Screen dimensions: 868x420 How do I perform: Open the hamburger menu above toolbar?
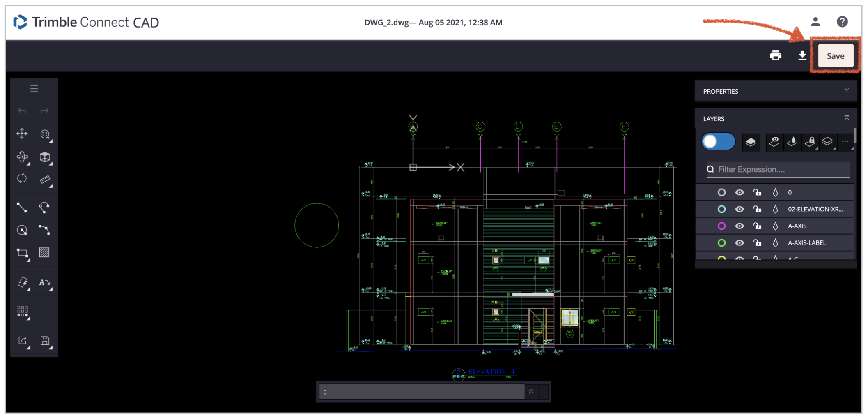coord(34,88)
